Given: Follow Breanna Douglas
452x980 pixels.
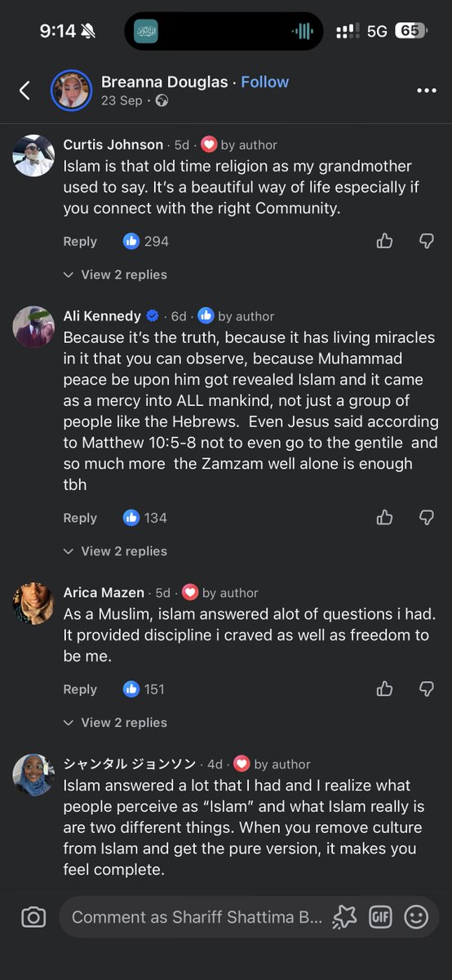Looking at the screenshot, I should 264,82.
